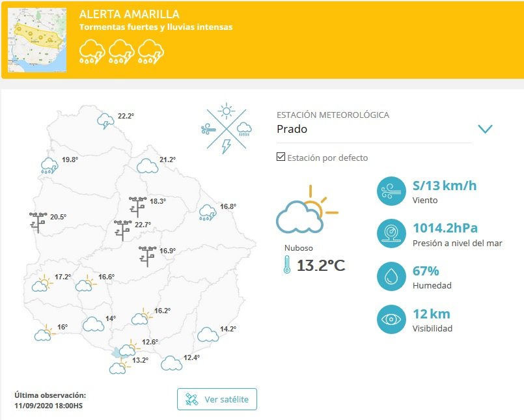Click the cloud icon near 21.2°
Viewport: 524px width, 420px height.
(x=147, y=165)
